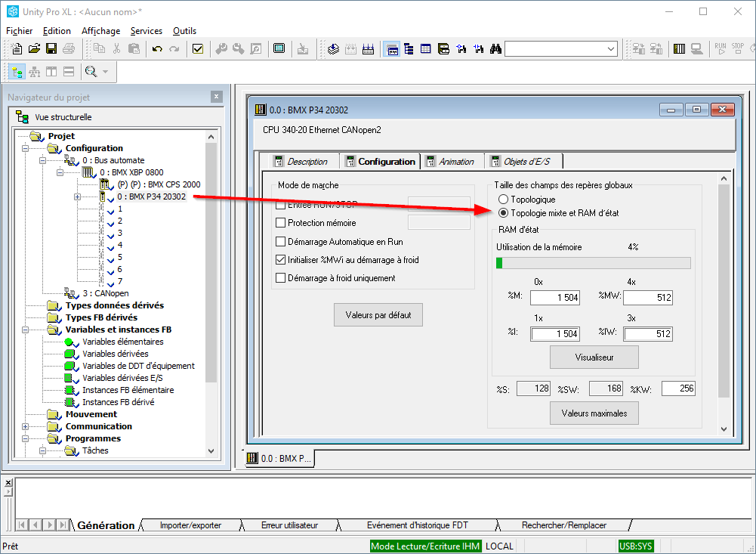Close the Navigateur du projet panel
Screen dimensions: 756x554
217,97
